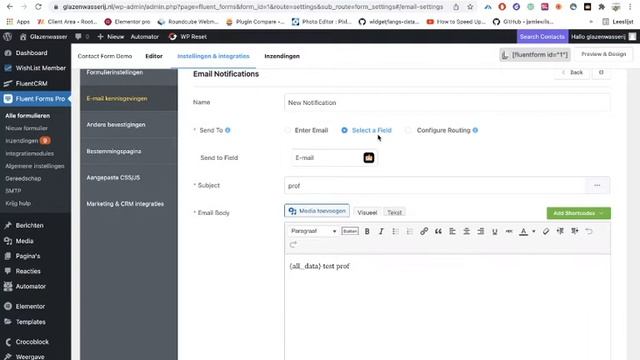Open Add Shortcodes dropdown

[578, 213]
